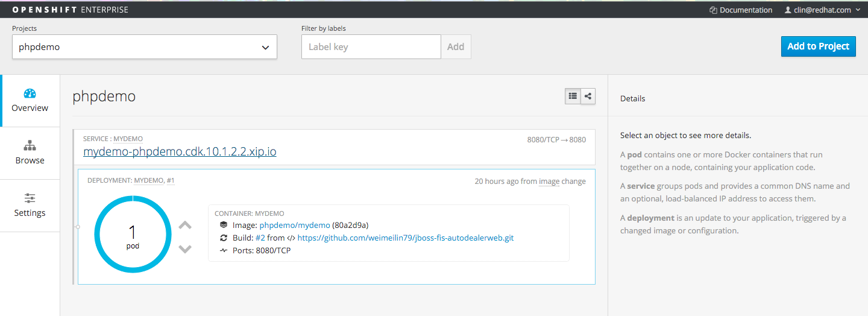This screenshot has width=868, height=316.
Task: Click the 'Ports: 8080/TCP' text
Action: click(262, 250)
